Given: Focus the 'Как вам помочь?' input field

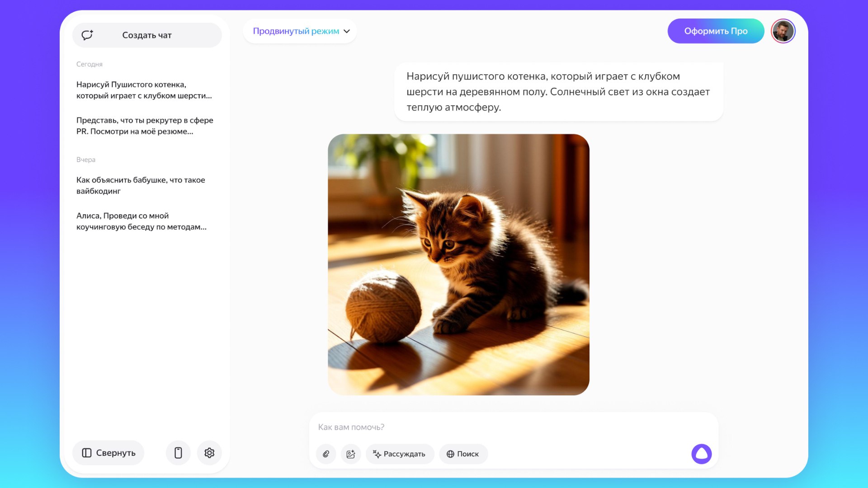Looking at the screenshot, I should [x=514, y=427].
